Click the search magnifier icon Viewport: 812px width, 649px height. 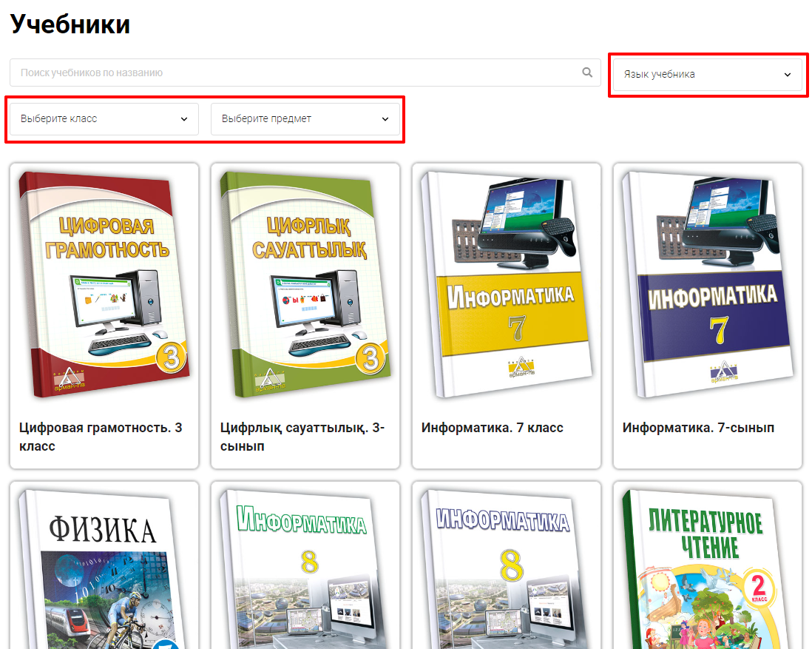[x=587, y=73]
